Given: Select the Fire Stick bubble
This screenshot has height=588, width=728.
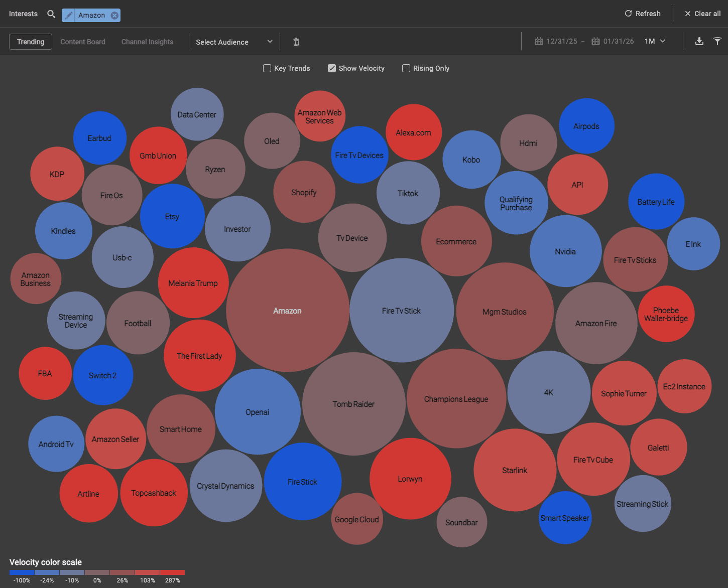Looking at the screenshot, I should point(303,482).
